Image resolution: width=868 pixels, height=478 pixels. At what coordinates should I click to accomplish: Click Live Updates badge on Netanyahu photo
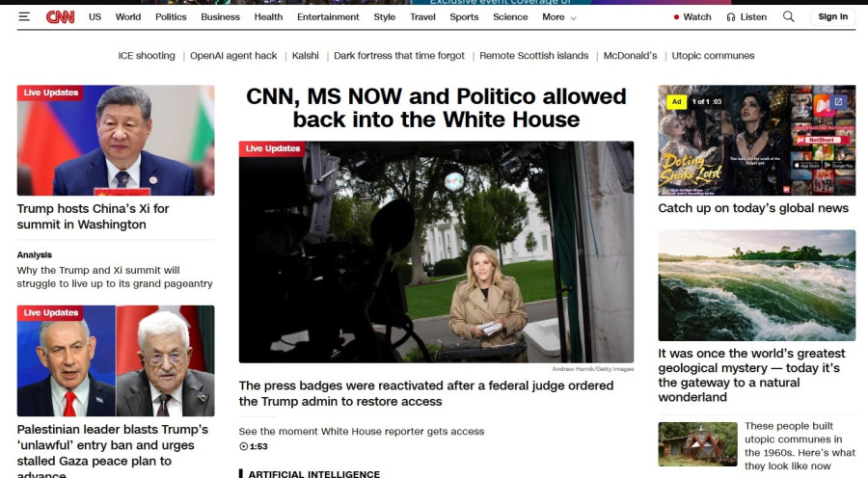point(50,312)
